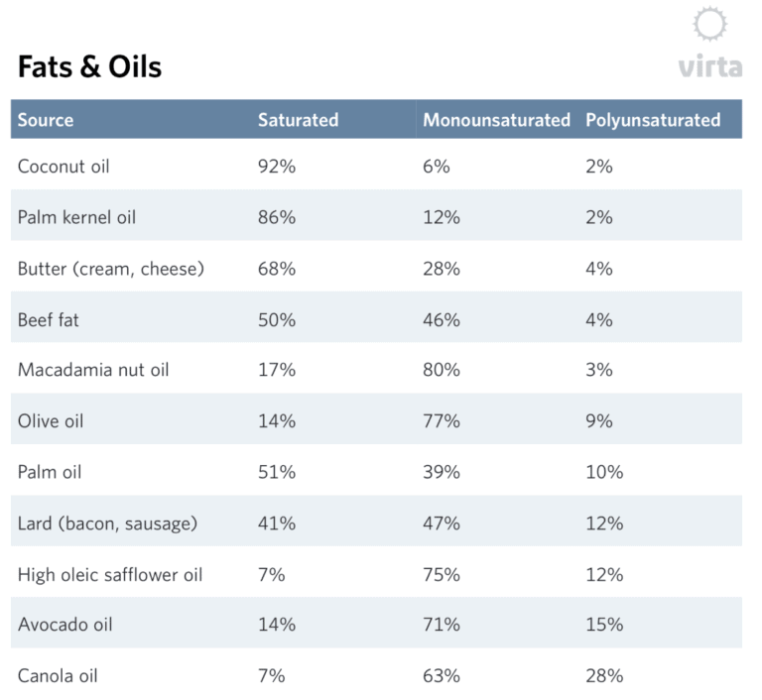Screen dimensions: 762x700
Task: Click the 80% monounsaturated Macadamia value
Action: [442, 370]
